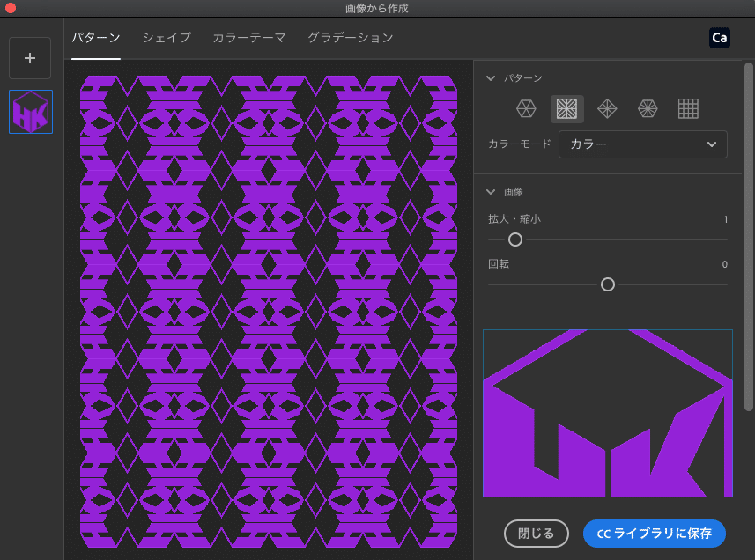The width and height of the screenshot is (755, 560).
Task: Add a new image with the plus button
Action: (x=30, y=58)
